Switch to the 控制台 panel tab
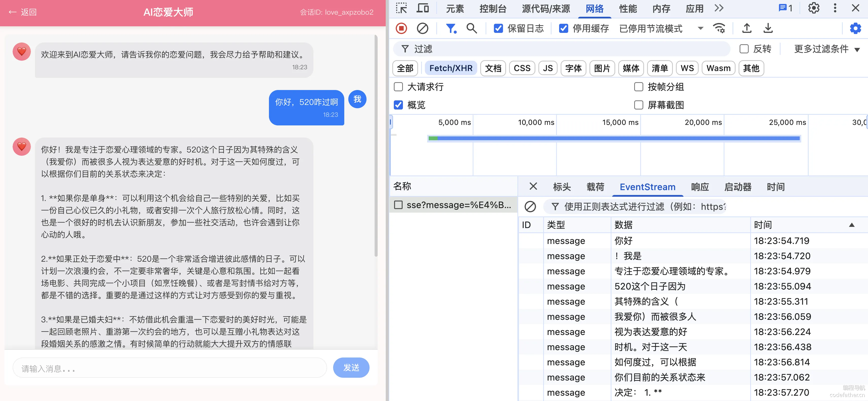The height and width of the screenshot is (401, 868). (493, 9)
